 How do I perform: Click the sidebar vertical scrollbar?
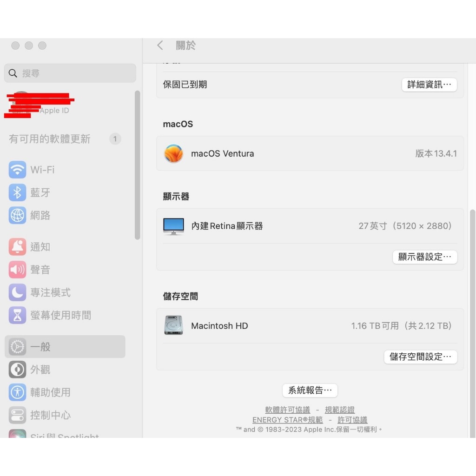pos(138,165)
